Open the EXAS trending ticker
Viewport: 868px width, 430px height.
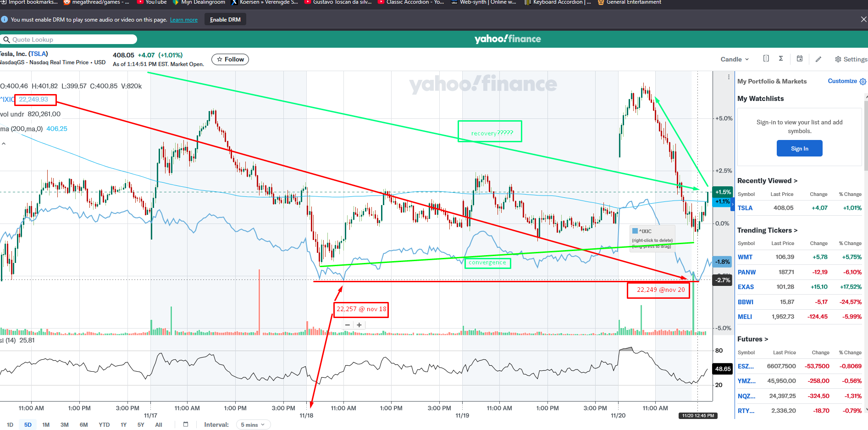click(x=746, y=287)
